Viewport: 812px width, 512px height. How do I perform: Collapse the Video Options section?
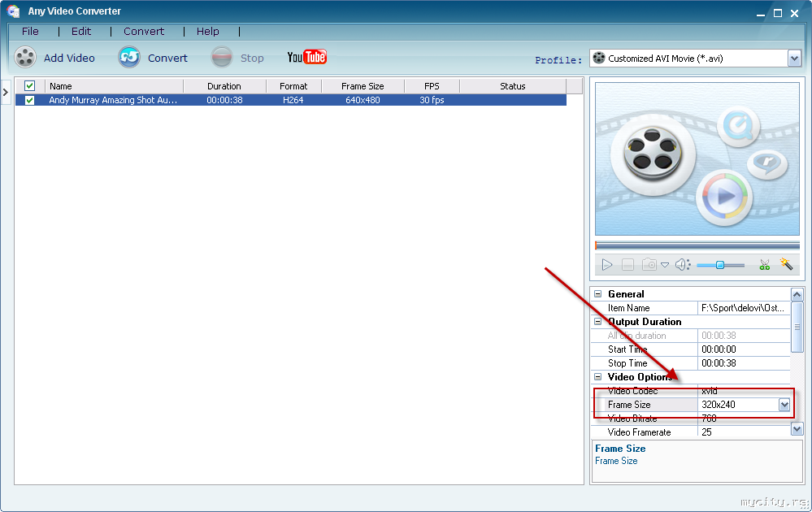click(x=597, y=377)
